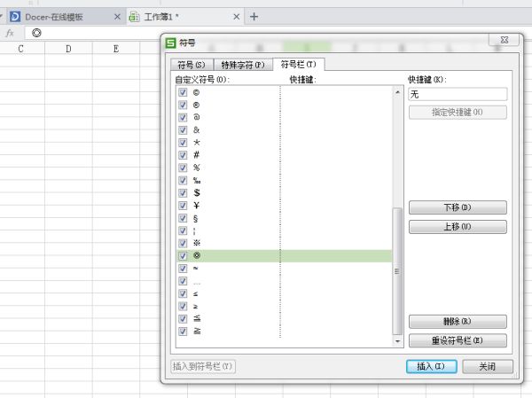Toggle the ‰ per-mille symbol checkbox
This screenshot has height=398, width=532.
tap(183, 180)
